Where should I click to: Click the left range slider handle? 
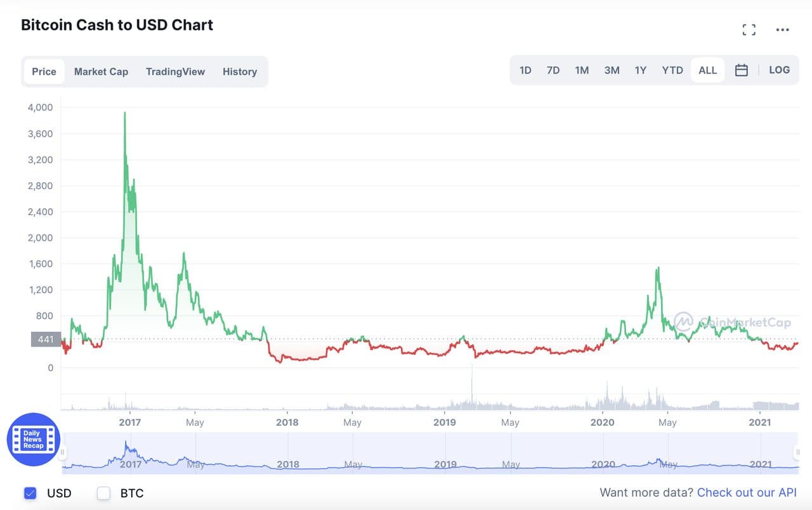point(62,452)
